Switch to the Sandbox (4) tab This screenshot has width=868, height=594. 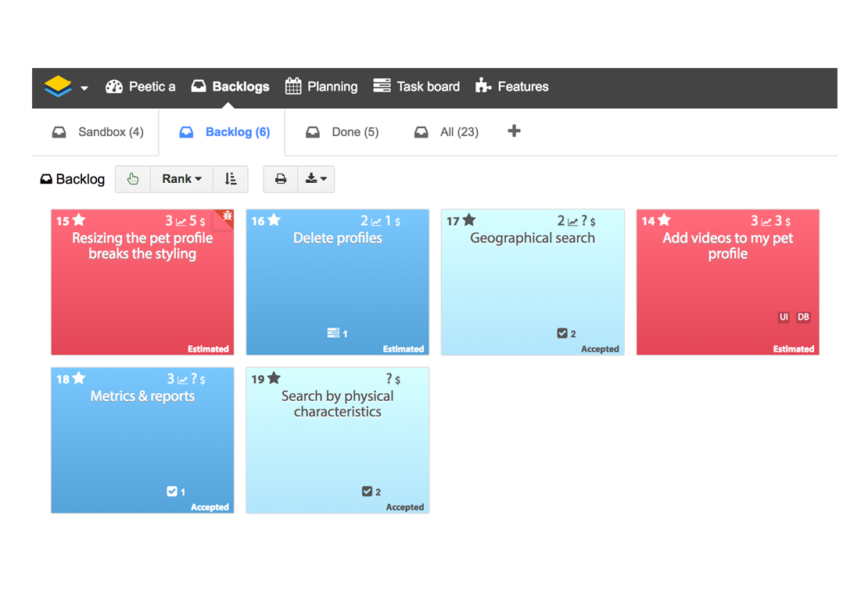(x=98, y=132)
